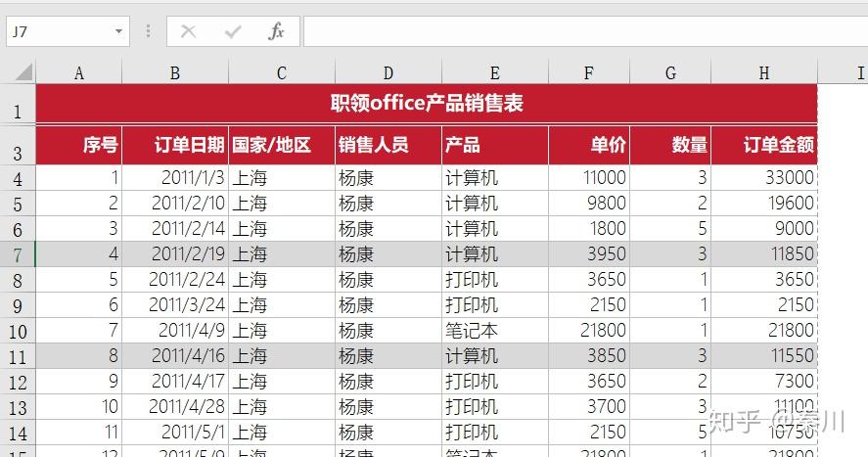The height and width of the screenshot is (457, 868).
Task: Click the order amount cell 7300
Action: point(764,382)
